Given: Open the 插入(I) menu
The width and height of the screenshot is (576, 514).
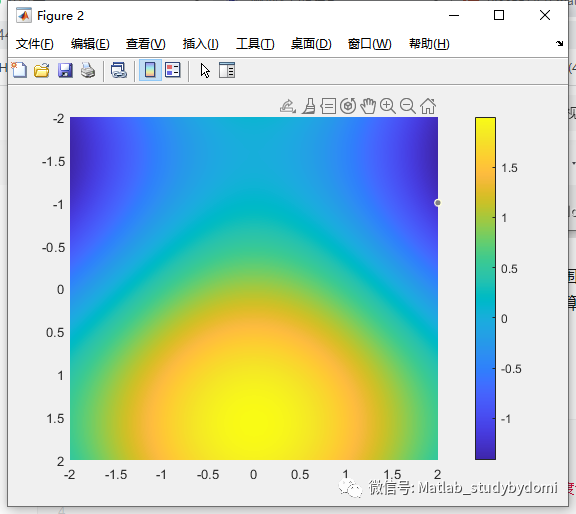Looking at the screenshot, I should [x=201, y=44].
